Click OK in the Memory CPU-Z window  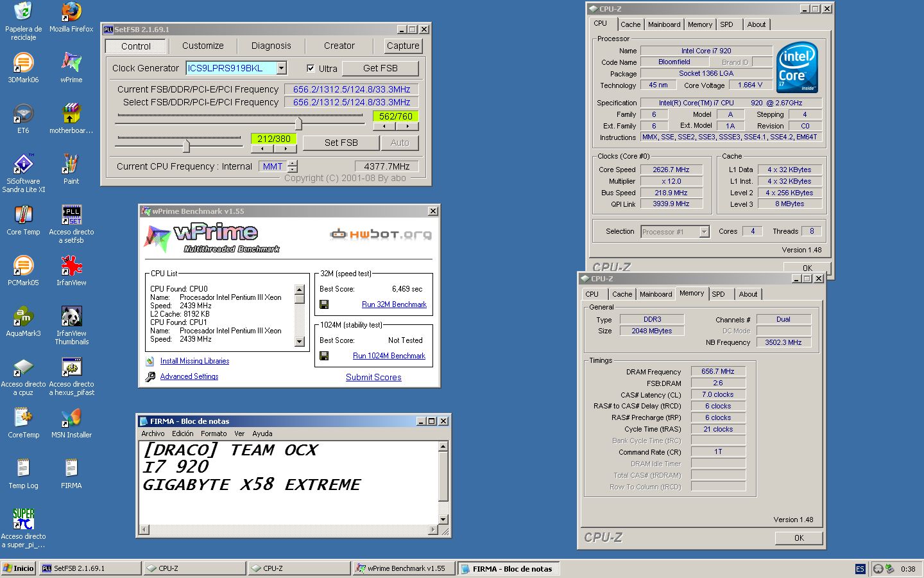point(799,538)
